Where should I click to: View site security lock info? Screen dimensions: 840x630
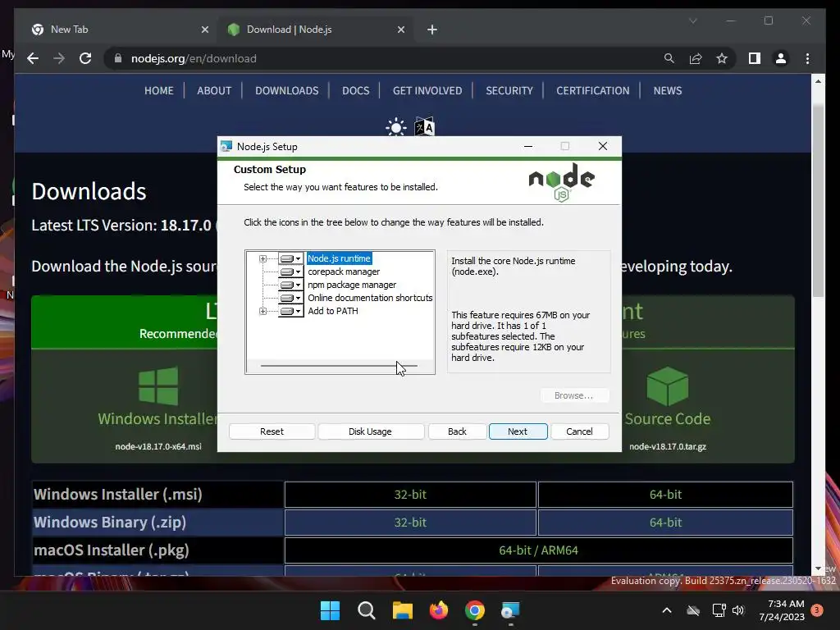point(118,58)
